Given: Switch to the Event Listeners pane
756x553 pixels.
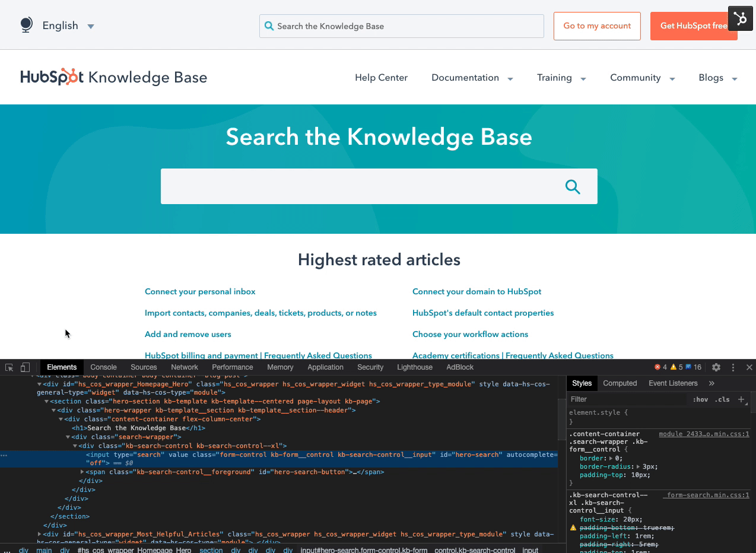Looking at the screenshot, I should click(673, 383).
